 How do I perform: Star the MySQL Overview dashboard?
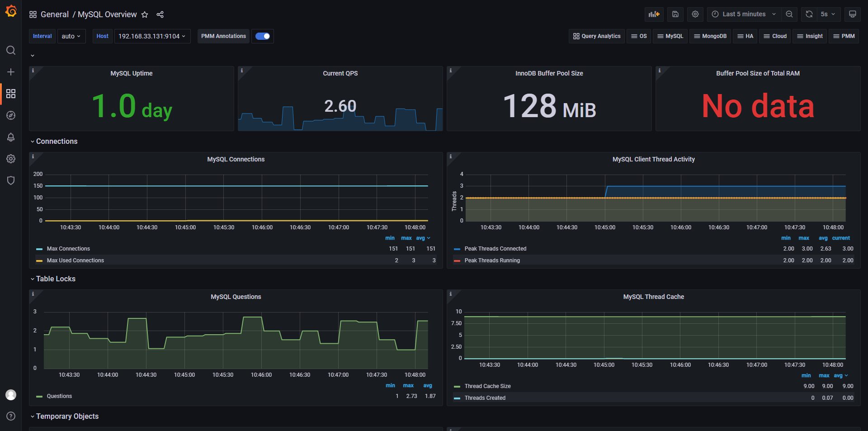pyautogui.click(x=145, y=14)
